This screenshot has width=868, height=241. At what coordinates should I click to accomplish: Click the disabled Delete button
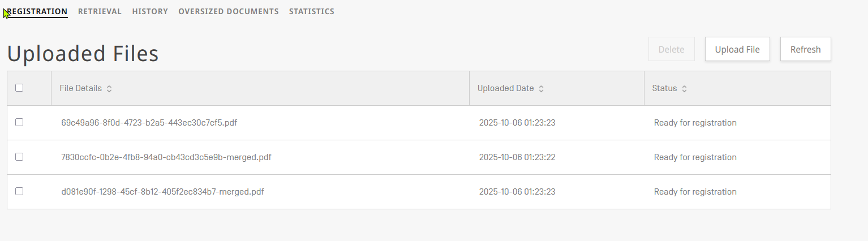[671, 49]
